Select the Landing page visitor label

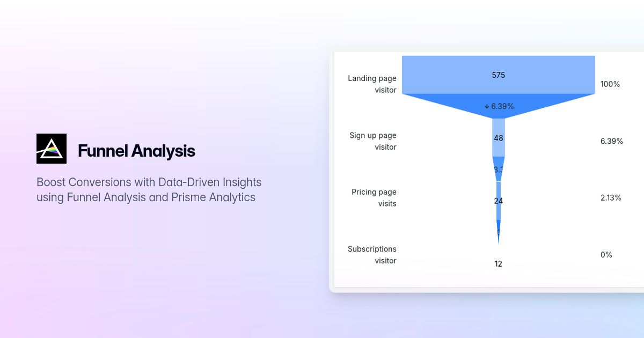[x=372, y=84]
